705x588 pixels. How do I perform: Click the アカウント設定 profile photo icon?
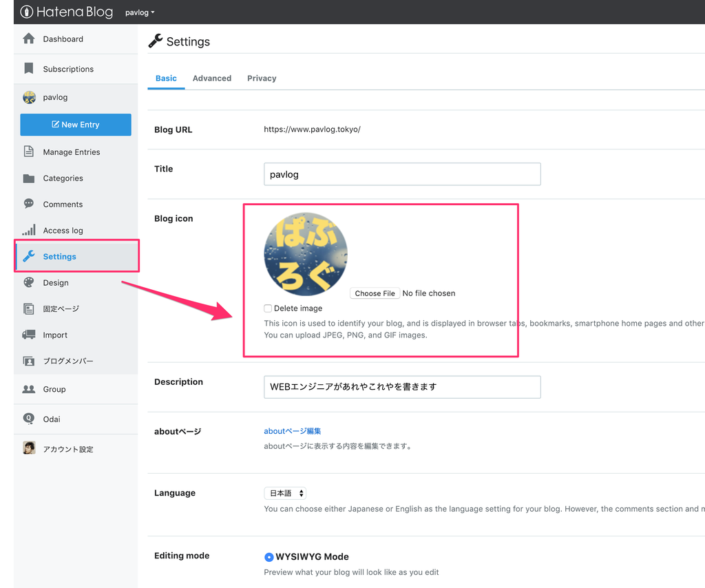pos(29,448)
